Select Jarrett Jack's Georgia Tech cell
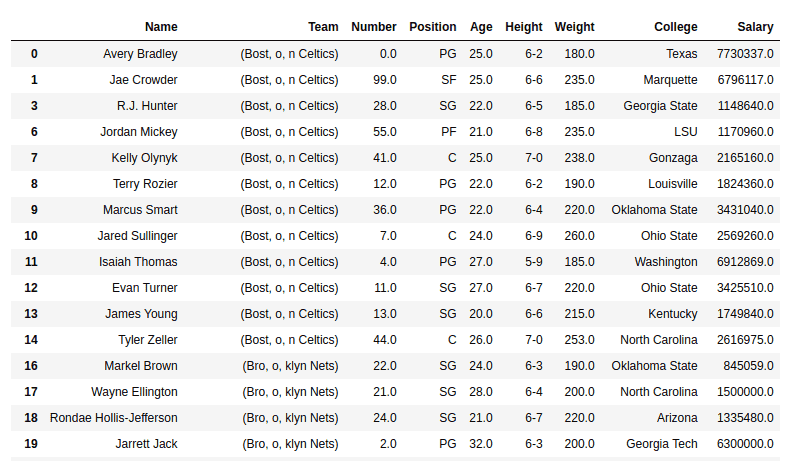 click(x=661, y=444)
